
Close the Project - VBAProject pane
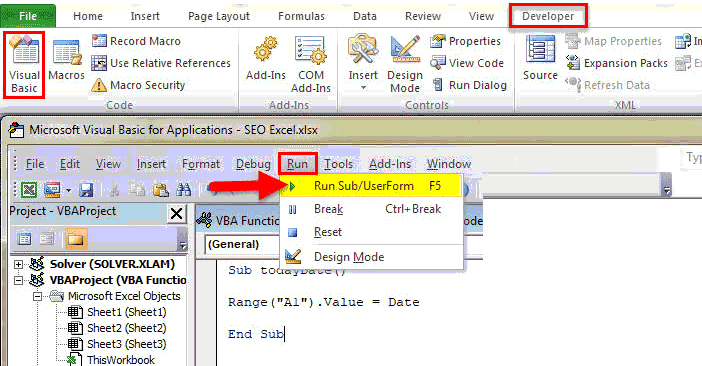coord(176,213)
